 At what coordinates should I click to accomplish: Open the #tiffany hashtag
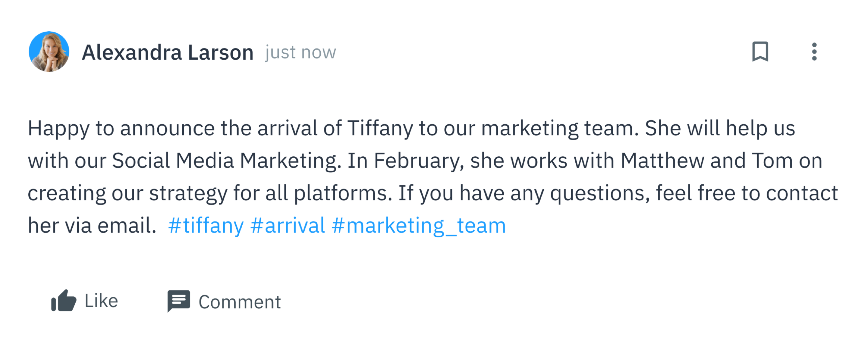pos(206,225)
